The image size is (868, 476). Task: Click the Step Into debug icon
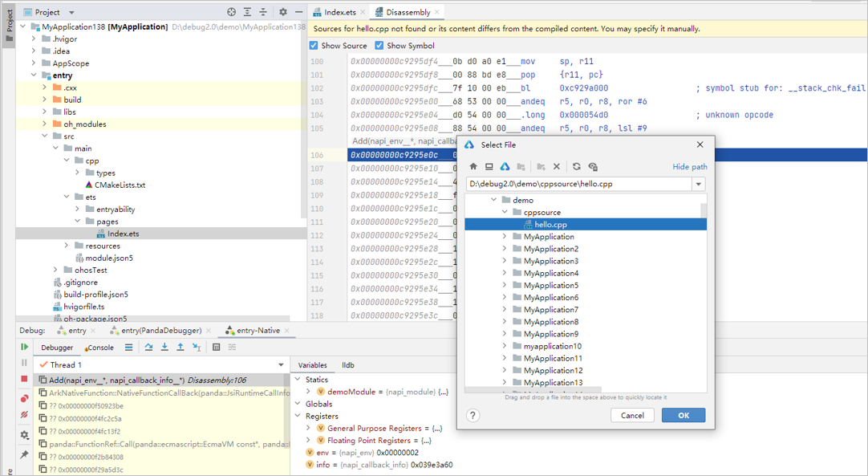164,348
